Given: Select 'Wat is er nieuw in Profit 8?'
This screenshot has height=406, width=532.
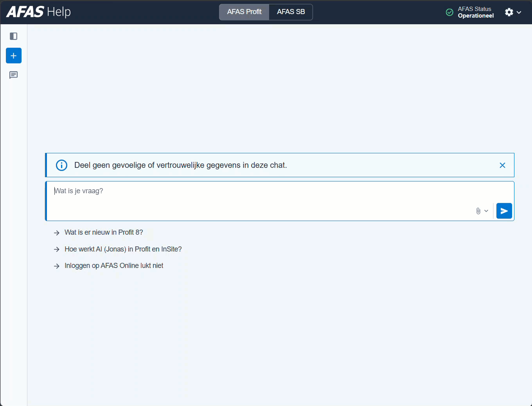Looking at the screenshot, I should 104,232.
